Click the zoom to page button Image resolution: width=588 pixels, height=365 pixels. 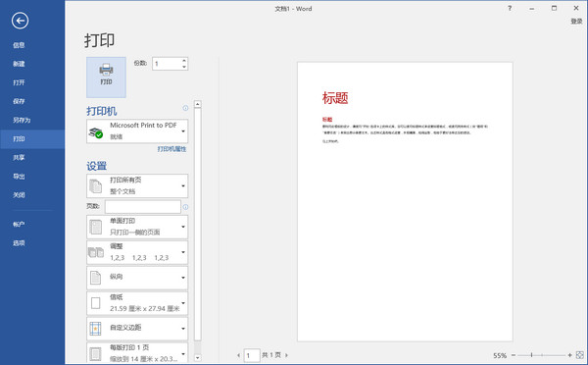click(x=580, y=355)
